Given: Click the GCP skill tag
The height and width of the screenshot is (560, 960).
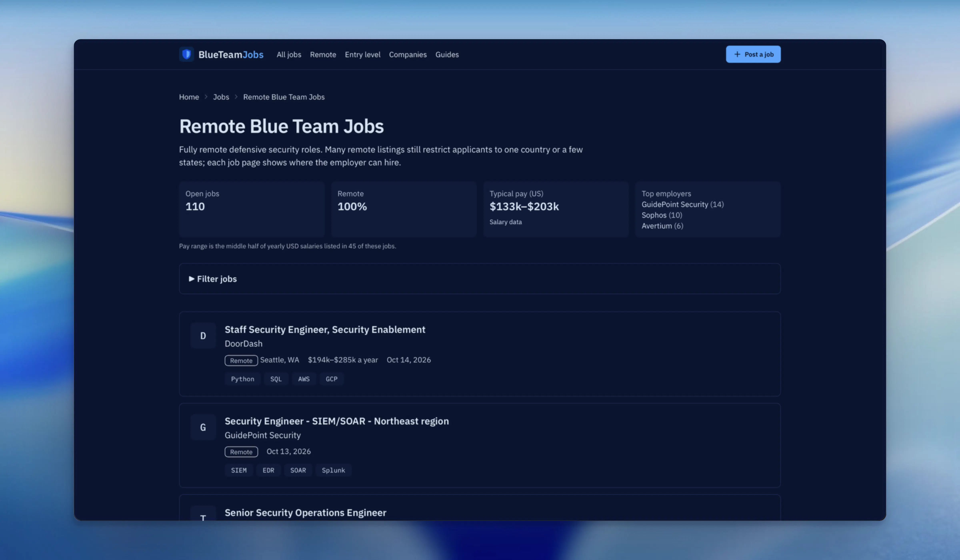Looking at the screenshot, I should point(331,379).
